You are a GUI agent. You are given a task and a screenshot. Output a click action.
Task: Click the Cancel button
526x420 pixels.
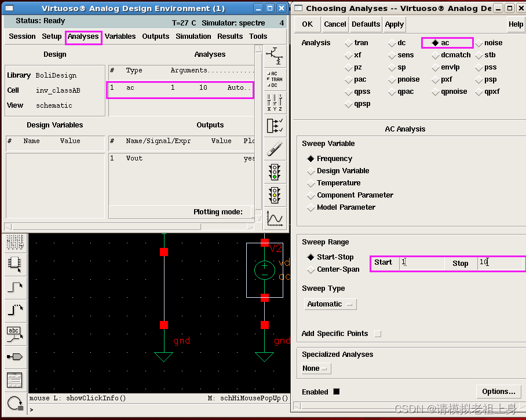coord(335,24)
